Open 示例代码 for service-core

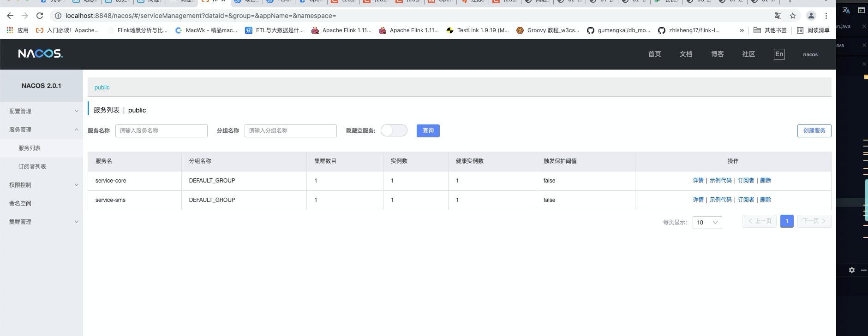(x=721, y=181)
